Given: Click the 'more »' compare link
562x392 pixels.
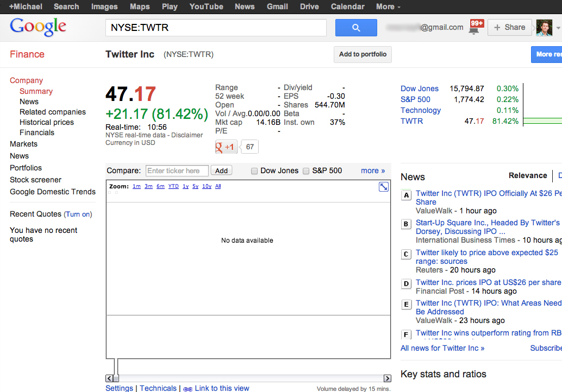Looking at the screenshot, I should pyautogui.click(x=373, y=171).
